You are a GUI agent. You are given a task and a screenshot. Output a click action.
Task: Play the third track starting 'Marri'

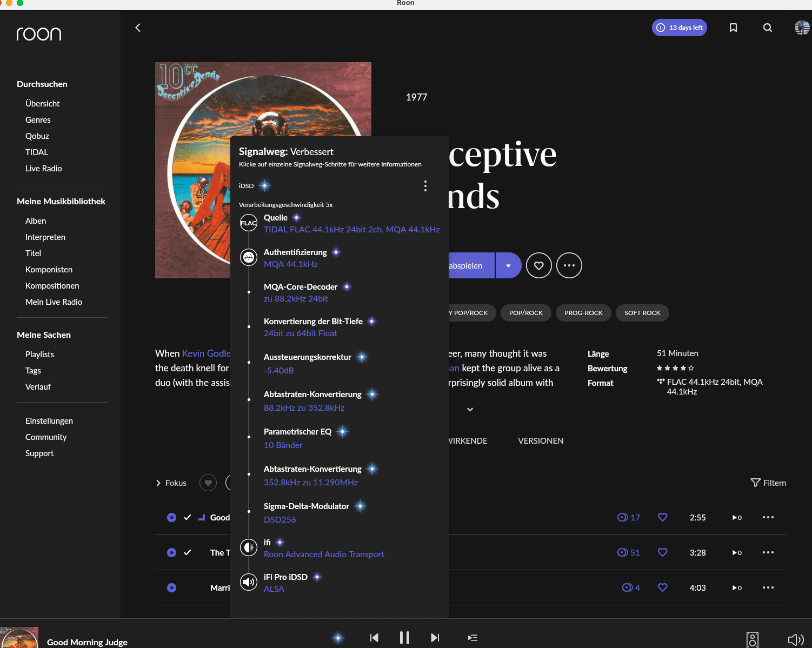(171, 587)
